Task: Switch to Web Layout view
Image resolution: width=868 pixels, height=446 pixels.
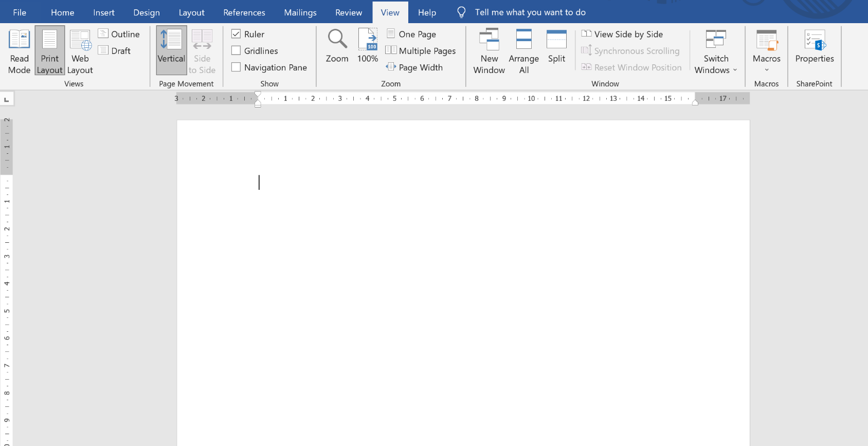Action: tap(80, 51)
